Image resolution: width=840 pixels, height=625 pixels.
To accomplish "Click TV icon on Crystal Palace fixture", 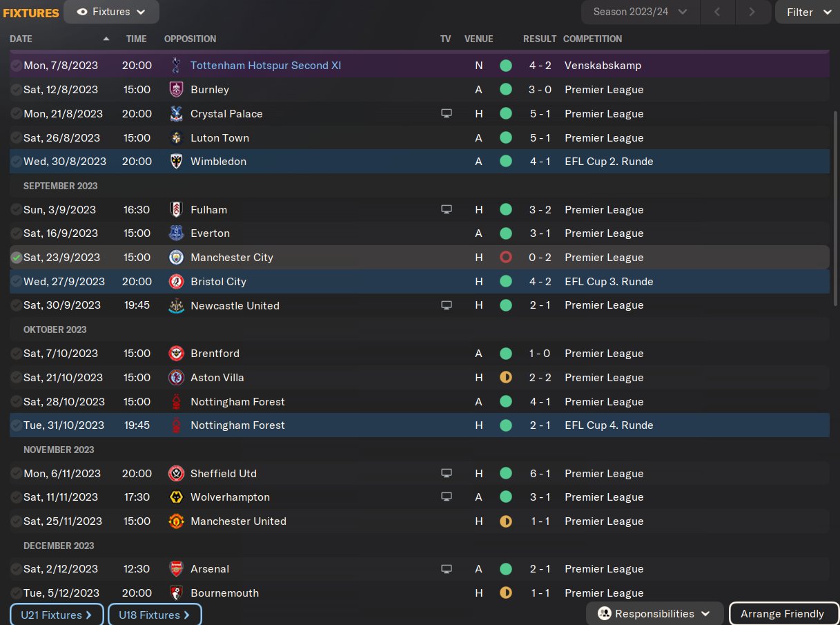I will (447, 114).
